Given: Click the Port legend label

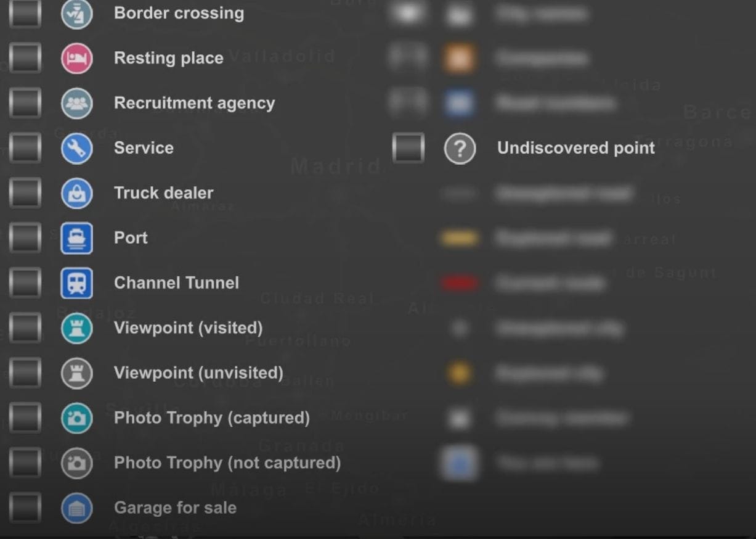Looking at the screenshot, I should [131, 238].
